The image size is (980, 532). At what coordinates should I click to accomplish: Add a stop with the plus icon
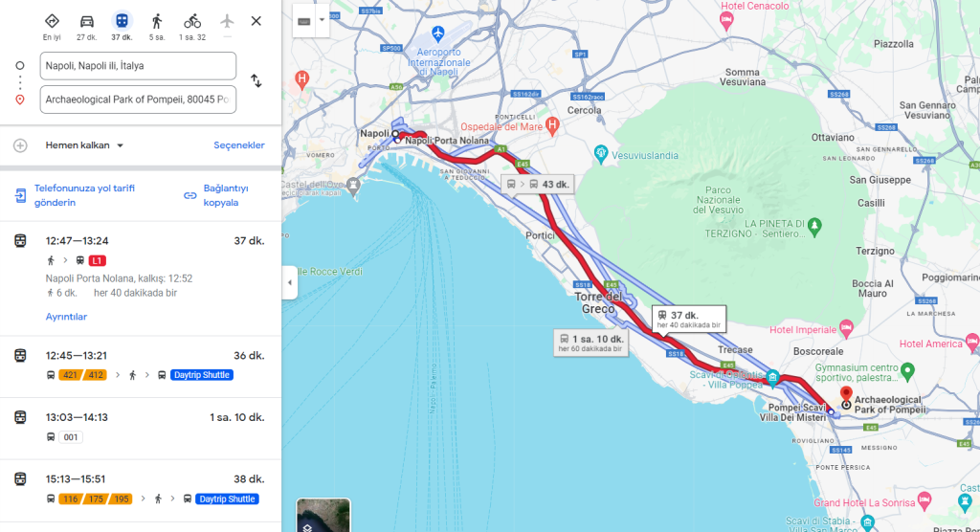20,145
